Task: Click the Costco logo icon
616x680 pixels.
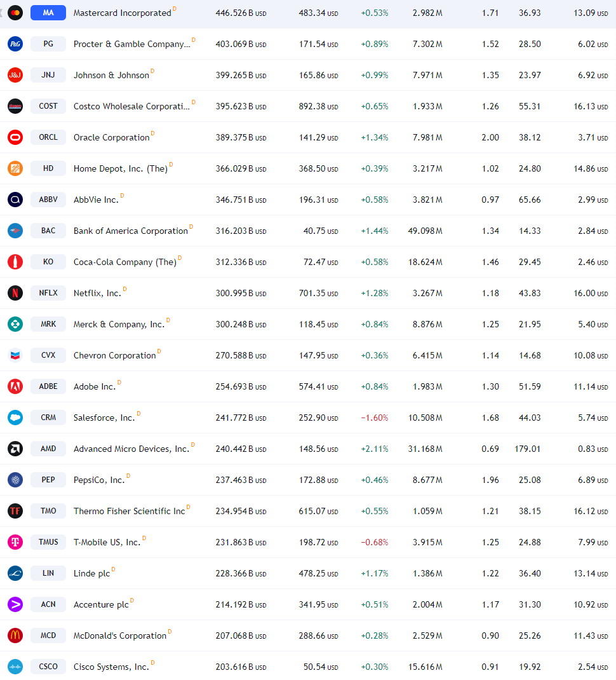Action: 15,106
